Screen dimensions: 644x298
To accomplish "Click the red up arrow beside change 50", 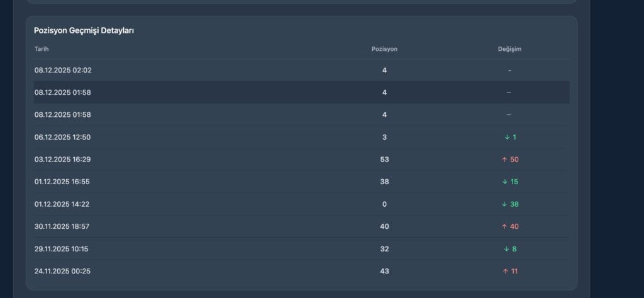I will click(x=504, y=160).
